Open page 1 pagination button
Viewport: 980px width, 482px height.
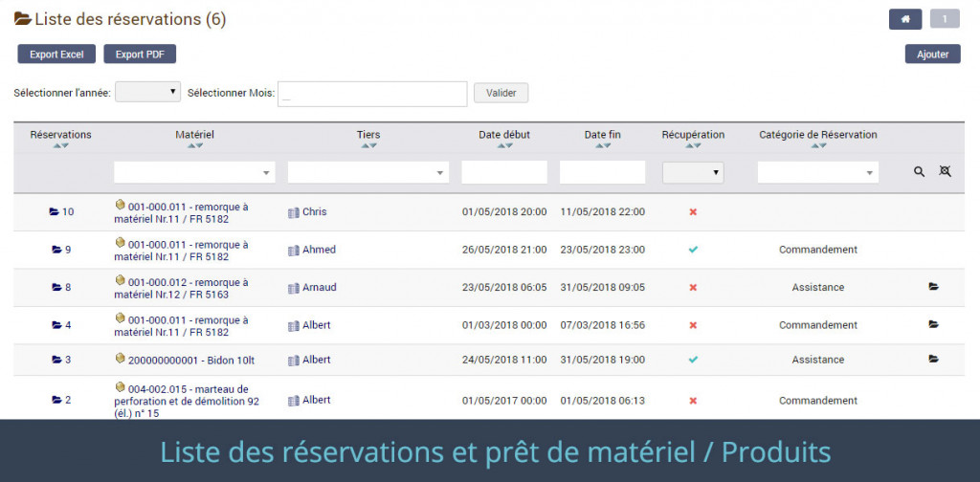(x=945, y=19)
